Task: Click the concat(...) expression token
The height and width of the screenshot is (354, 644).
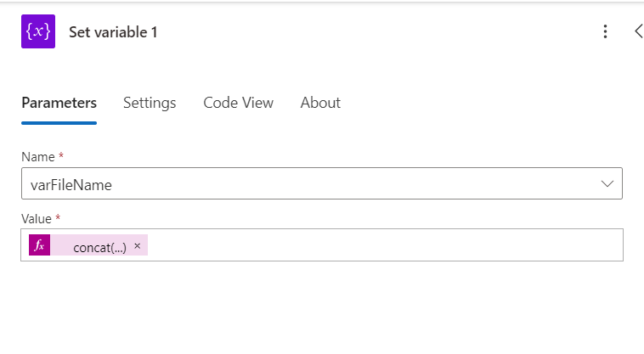Action: pos(99,247)
